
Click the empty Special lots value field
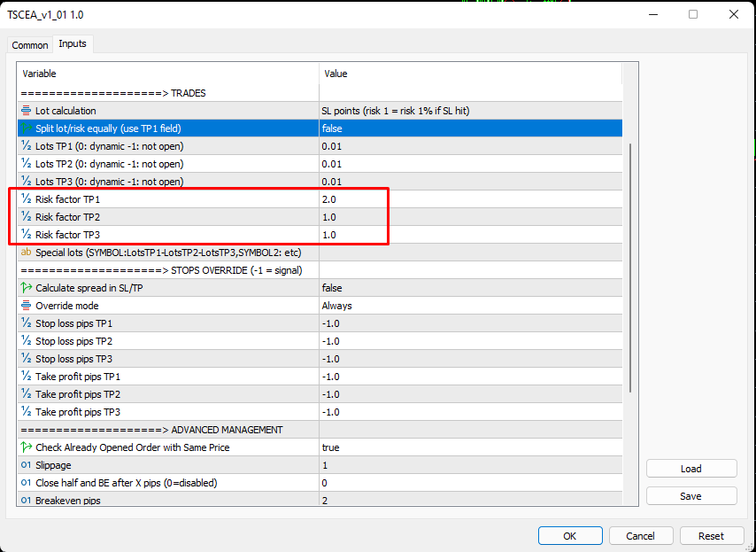[x=471, y=253]
